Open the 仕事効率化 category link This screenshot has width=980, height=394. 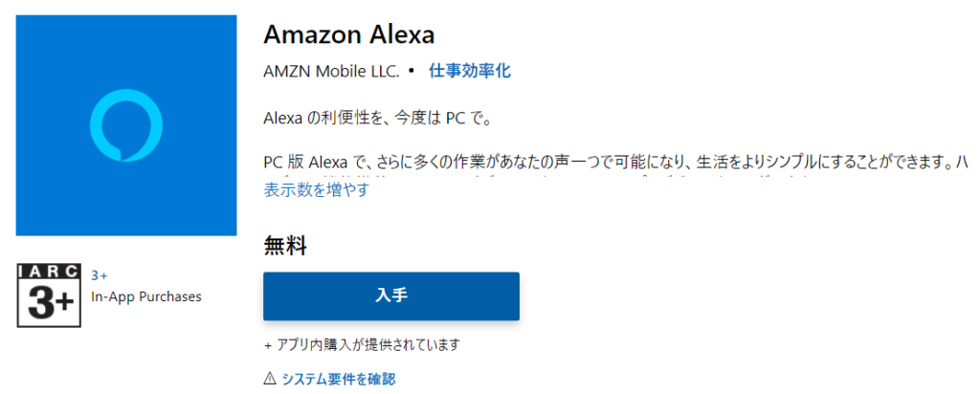point(469,71)
